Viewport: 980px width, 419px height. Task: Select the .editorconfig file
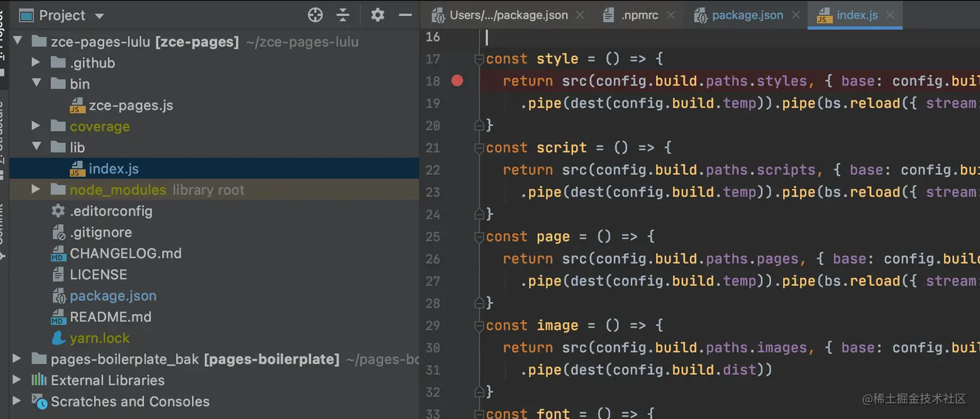pyautogui.click(x=111, y=210)
